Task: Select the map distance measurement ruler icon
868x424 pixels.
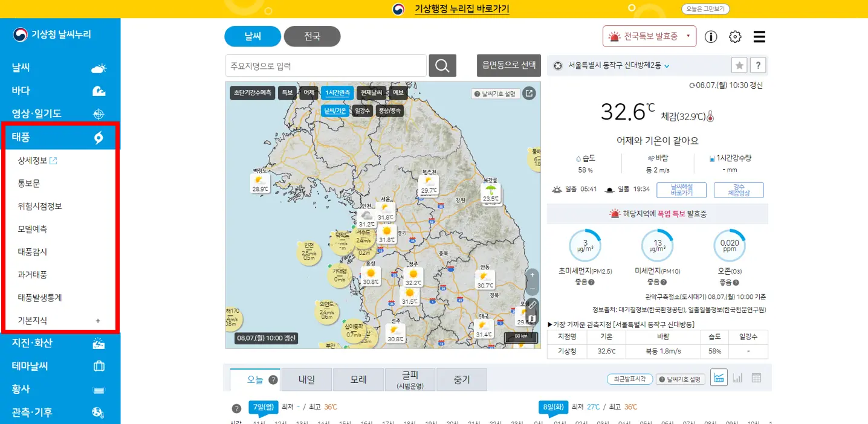Action: (x=531, y=304)
